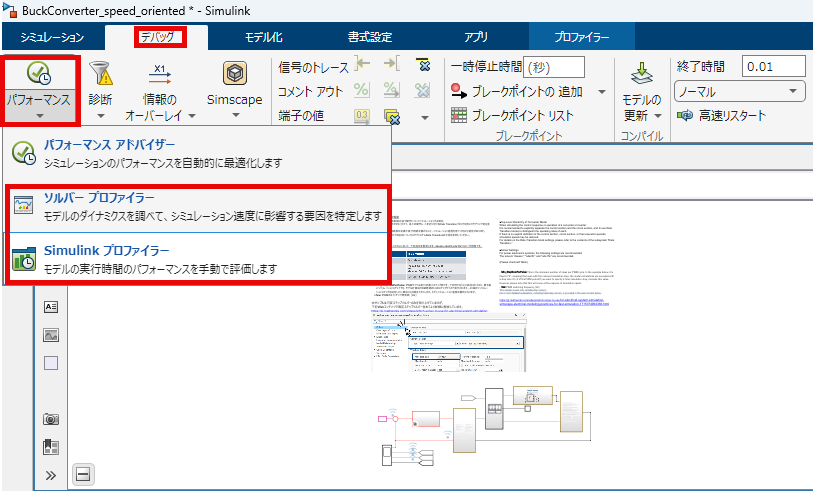Click the 終了時間 field showing 0.01

(774, 66)
